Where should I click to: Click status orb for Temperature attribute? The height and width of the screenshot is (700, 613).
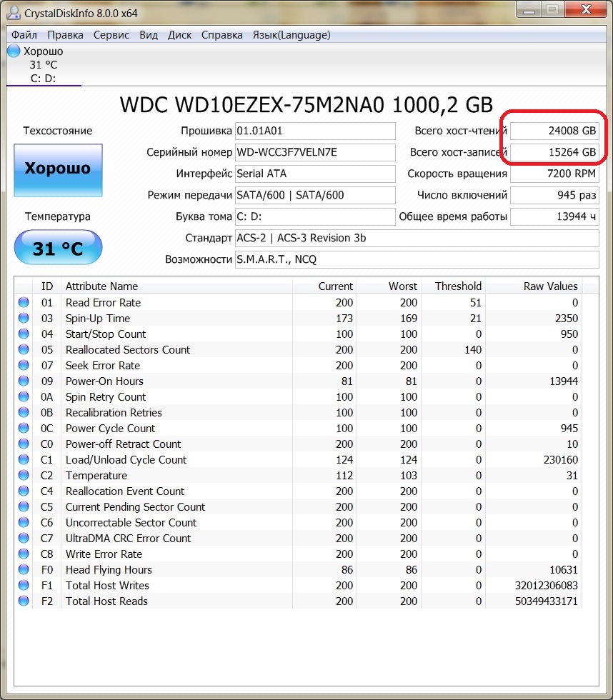pyautogui.click(x=24, y=475)
